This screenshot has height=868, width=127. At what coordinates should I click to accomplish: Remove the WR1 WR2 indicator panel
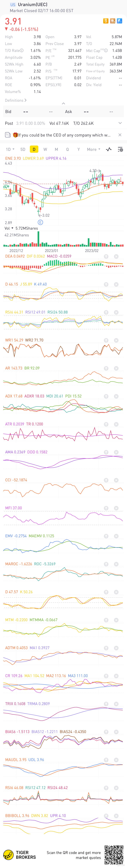point(116,340)
